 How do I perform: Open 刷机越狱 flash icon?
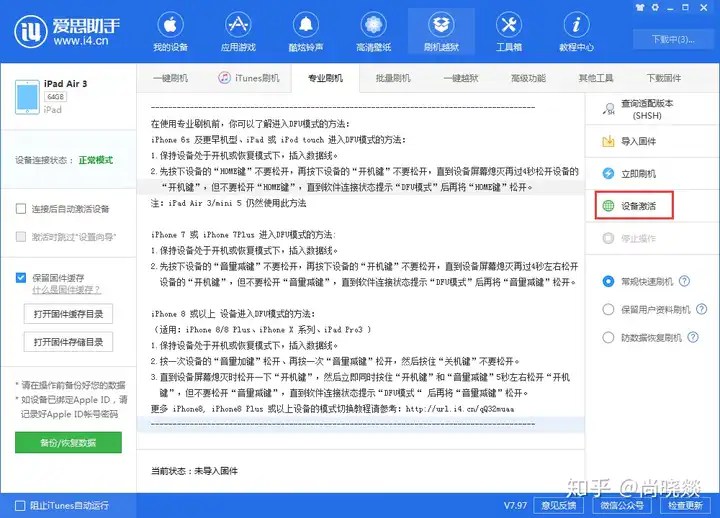441,25
